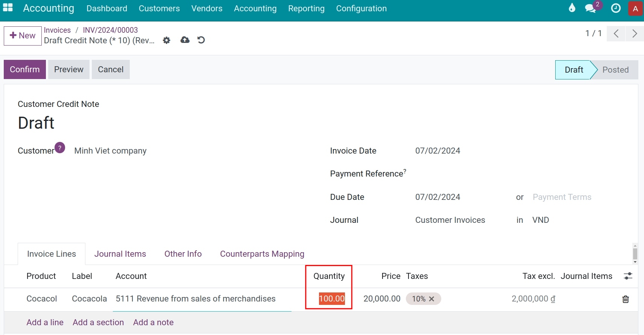This screenshot has height=335, width=644.
Task: Open the Customers menu
Action: (x=159, y=8)
